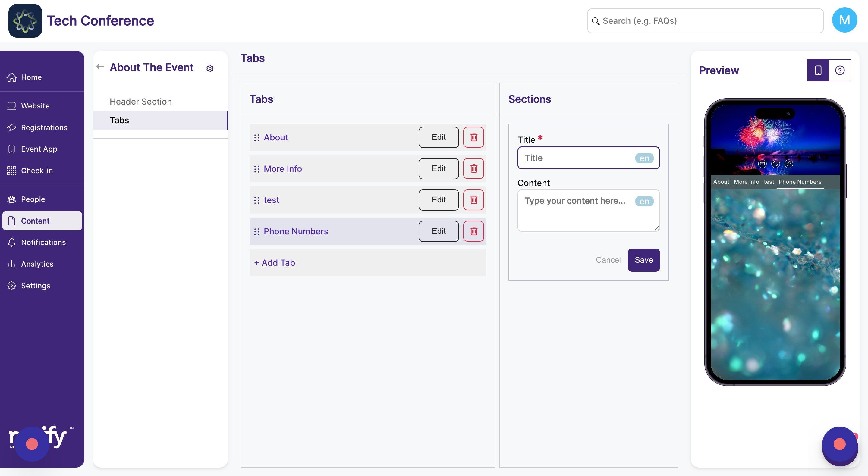Open Analytics from the sidebar
Viewport: 868px width, 476px height.
point(37,264)
